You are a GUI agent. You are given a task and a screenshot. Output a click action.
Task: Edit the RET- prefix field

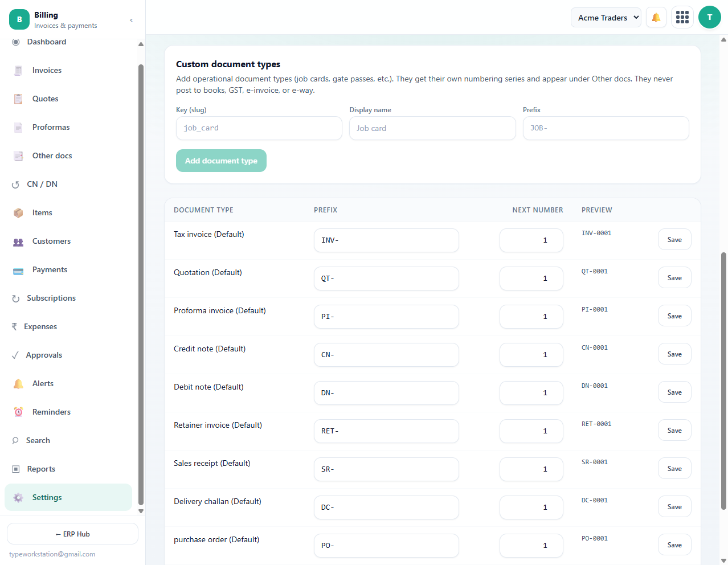coord(386,431)
